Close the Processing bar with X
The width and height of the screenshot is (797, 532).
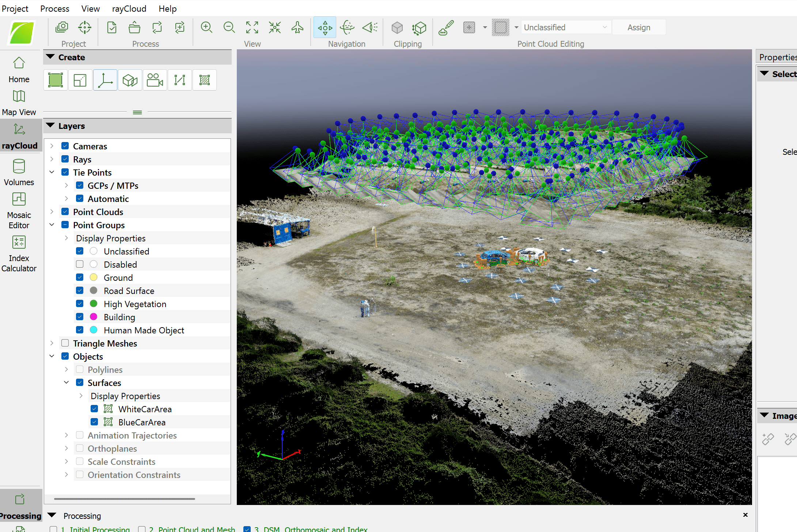tap(745, 515)
